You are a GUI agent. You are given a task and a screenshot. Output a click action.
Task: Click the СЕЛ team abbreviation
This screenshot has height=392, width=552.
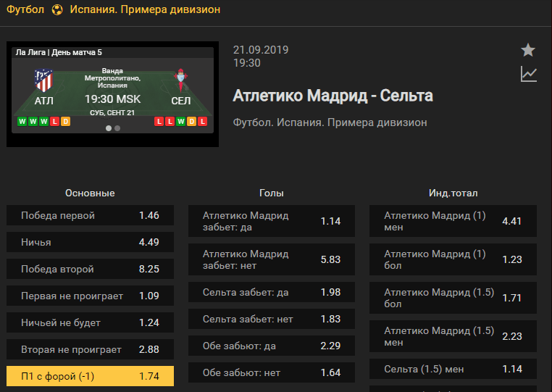180,101
